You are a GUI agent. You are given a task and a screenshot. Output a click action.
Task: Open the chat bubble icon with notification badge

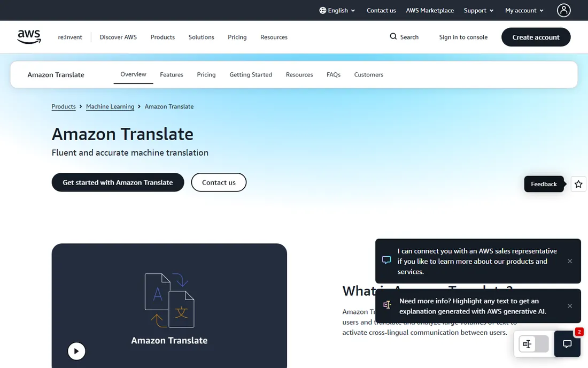(x=567, y=343)
